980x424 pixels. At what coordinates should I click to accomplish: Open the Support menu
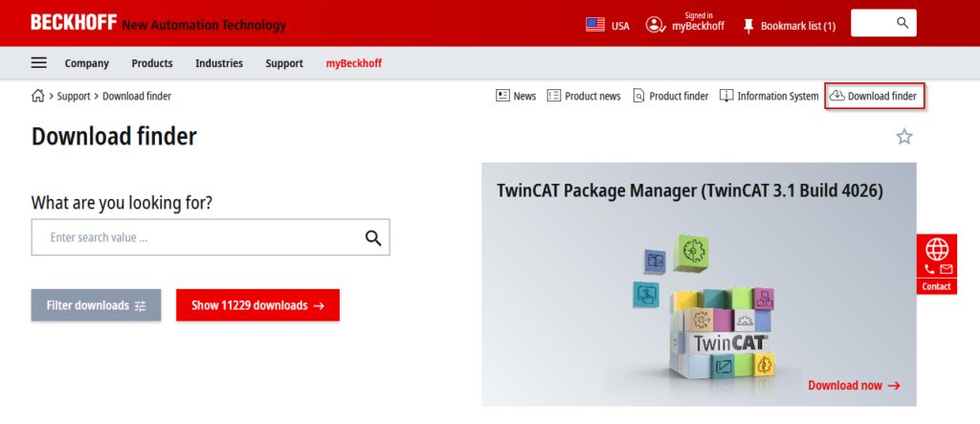point(284,63)
